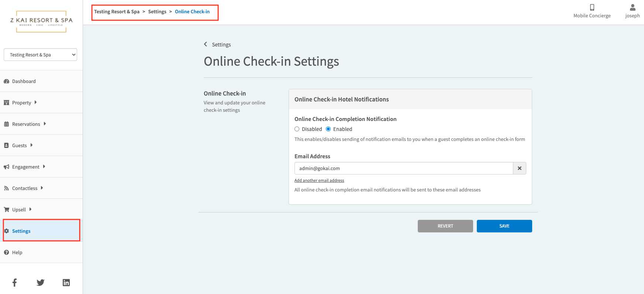The height and width of the screenshot is (294, 644).
Task: Remove admin@gokai.com with the X icon
Action: pyautogui.click(x=519, y=168)
